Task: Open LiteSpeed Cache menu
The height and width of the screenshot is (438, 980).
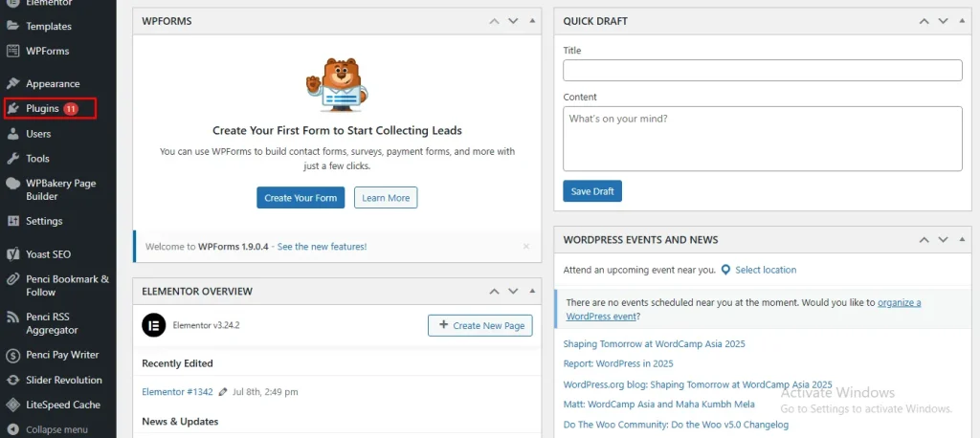Action: coord(63,405)
